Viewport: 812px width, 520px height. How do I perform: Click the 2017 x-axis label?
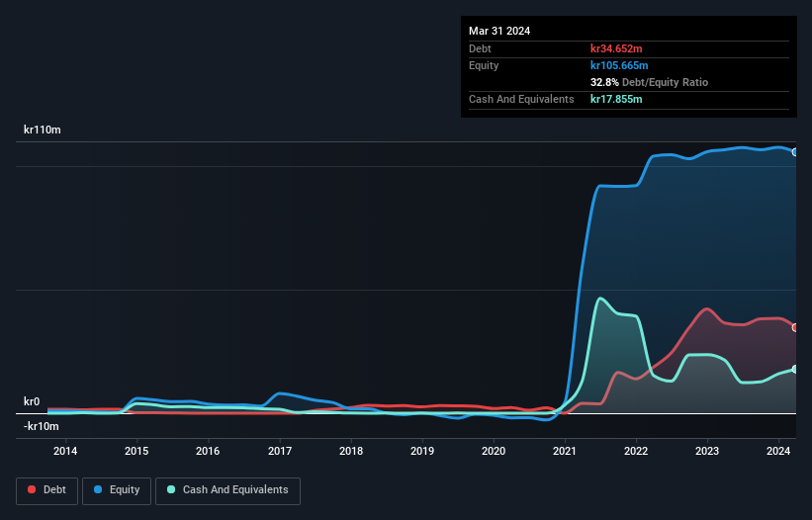pos(280,451)
